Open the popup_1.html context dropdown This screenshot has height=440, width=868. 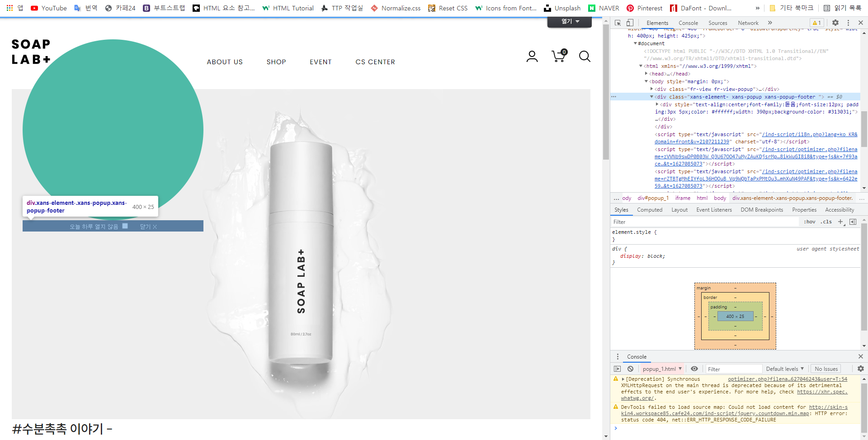coord(662,369)
